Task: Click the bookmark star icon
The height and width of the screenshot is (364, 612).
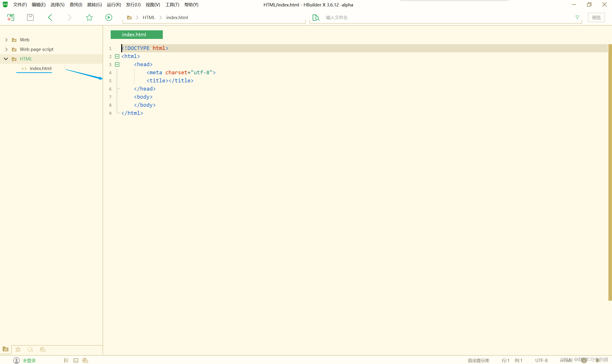Action: pos(89,17)
